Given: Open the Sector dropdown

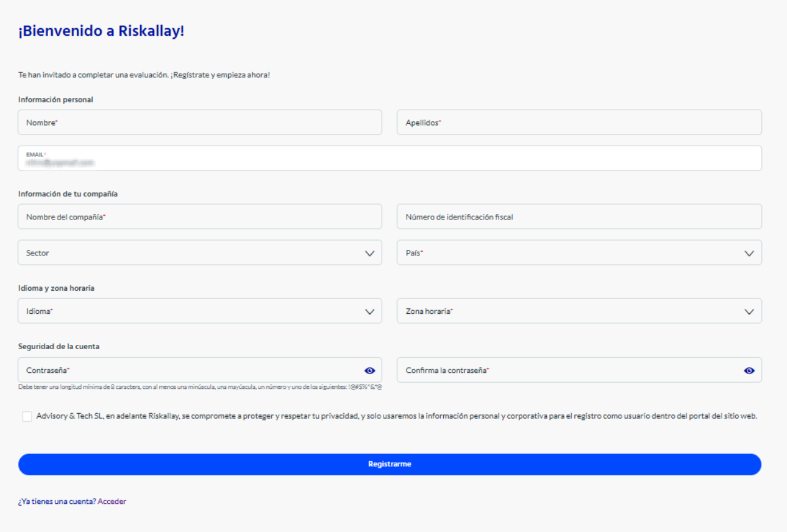Looking at the screenshot, I should pos(200,253).
